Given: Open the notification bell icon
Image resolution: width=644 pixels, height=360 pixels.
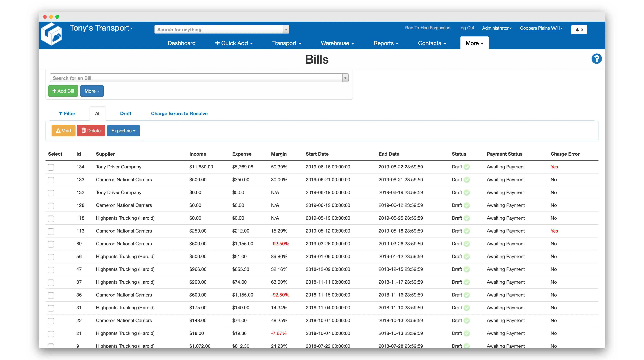Looking at the screenshot, I should coord(577,30).
